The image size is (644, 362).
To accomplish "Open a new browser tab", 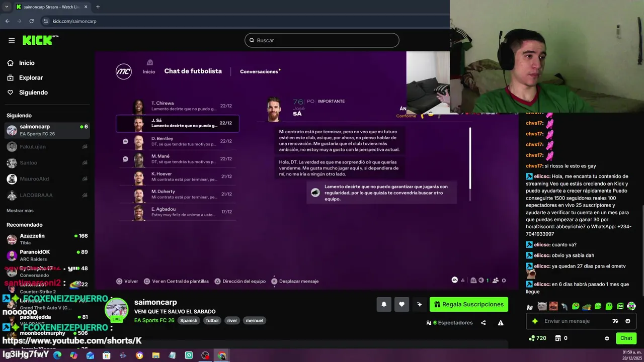I will (98, 7).
